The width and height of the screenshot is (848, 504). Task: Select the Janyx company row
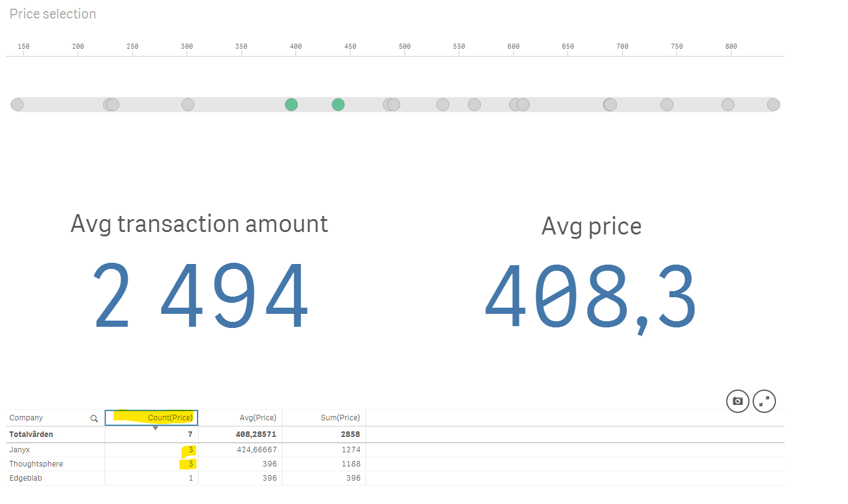(x=20, y=450)
